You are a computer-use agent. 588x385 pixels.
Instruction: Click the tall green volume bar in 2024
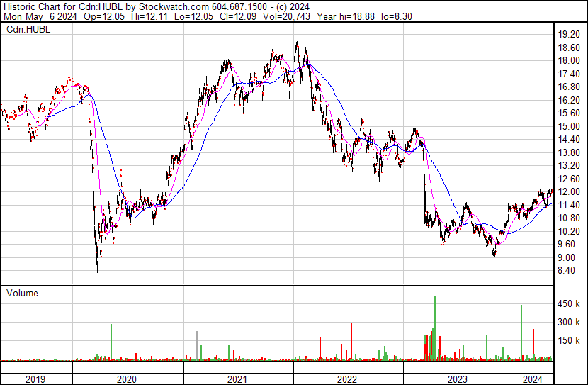pyautogui.click(x=521, y=333)
